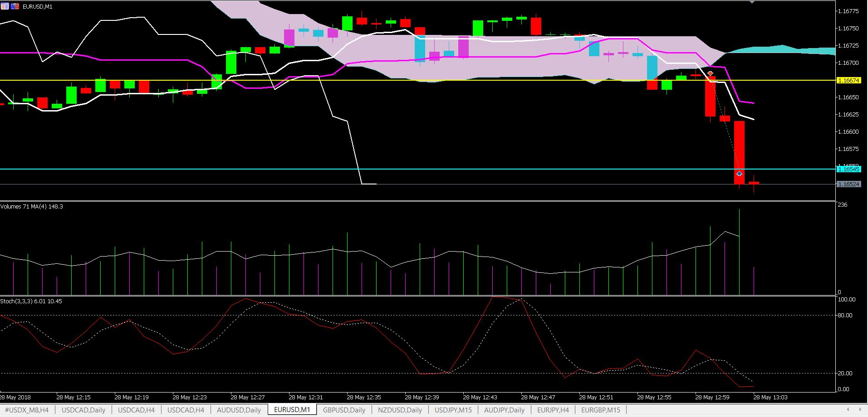The height and width of the screenshot is (417, 868).
Task: Click the Volumes 71 MA(4) 148.3 indicator label
Action: (x=32, y=206)
